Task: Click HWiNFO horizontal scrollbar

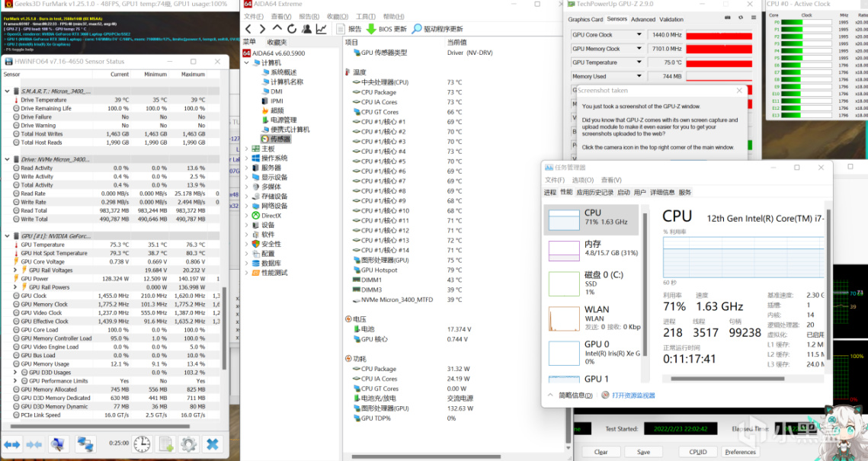Action: coord(100,426)
